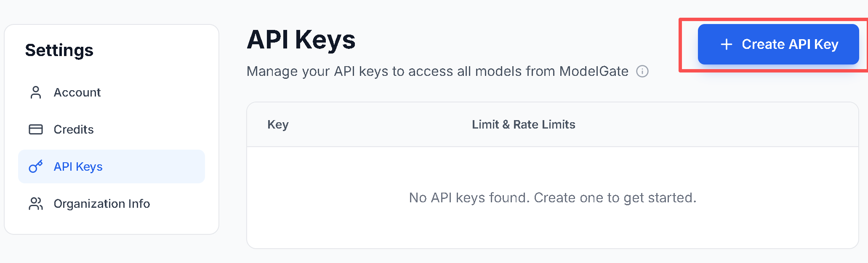This screenshot has height=263, width=868.
Task: Click the people icon next to Organization Info
Action: coord(36,203)
